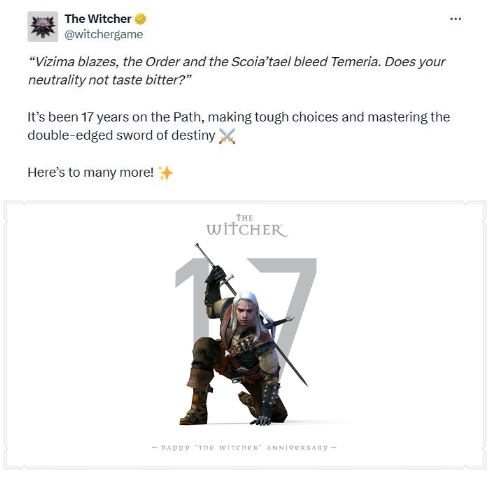
Task: Click the crossed swords emoji
Action: 227,136
